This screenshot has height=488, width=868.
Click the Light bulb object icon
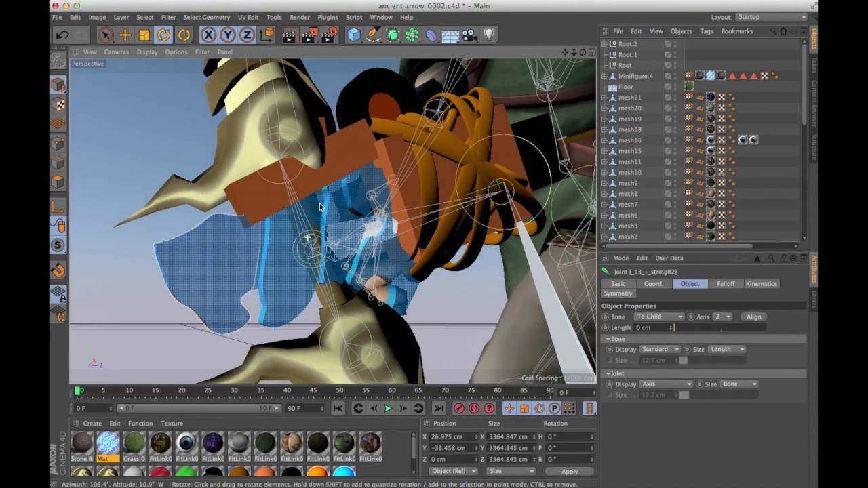coord(489,35)
